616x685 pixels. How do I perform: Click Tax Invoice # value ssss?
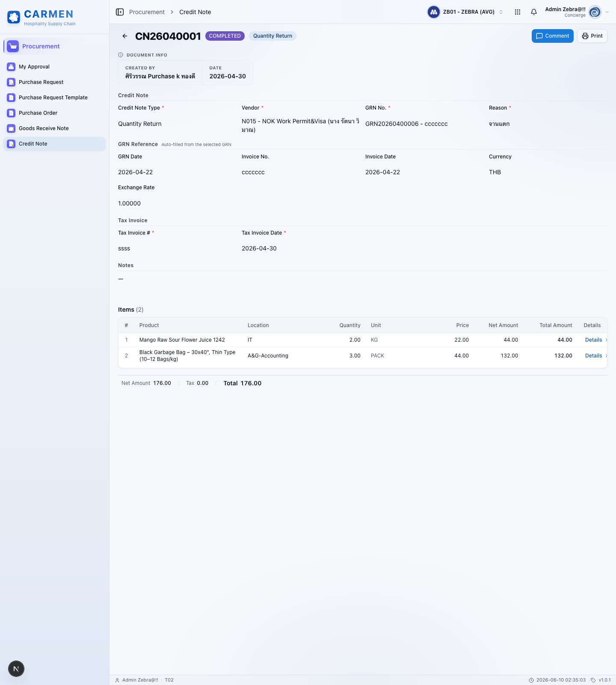pyautogui.click(x=124, y=248)
